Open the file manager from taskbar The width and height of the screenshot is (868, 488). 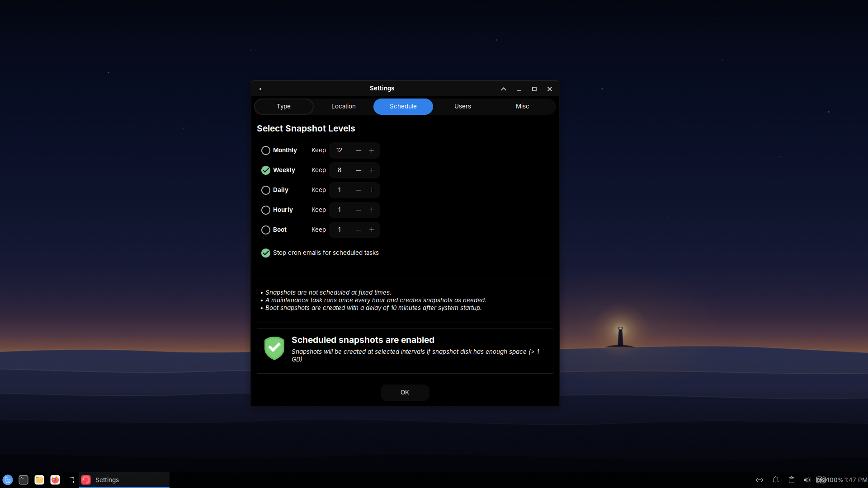[x=39, y=480]
